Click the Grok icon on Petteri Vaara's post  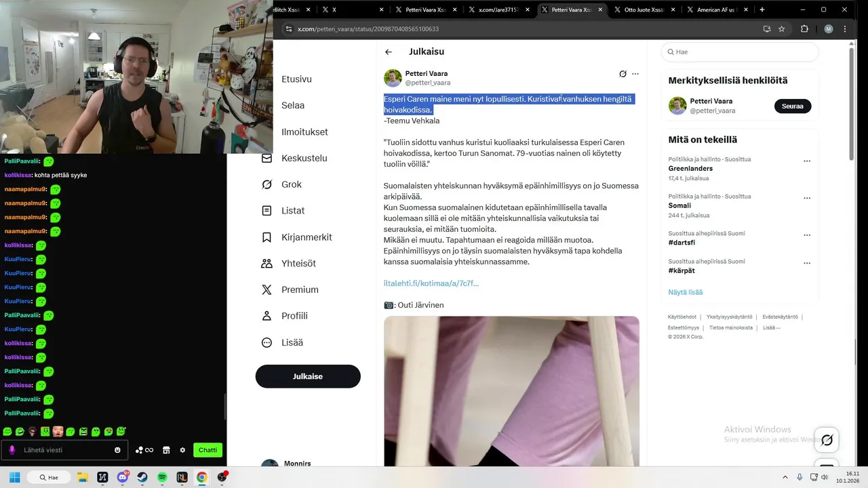[623, 74]
